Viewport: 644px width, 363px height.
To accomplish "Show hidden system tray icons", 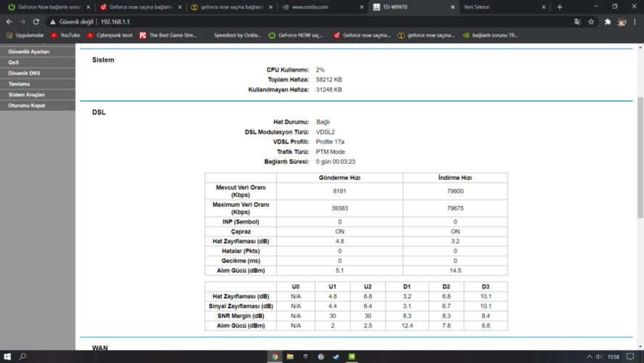I will pyautogui.click(x=590, y=356).
